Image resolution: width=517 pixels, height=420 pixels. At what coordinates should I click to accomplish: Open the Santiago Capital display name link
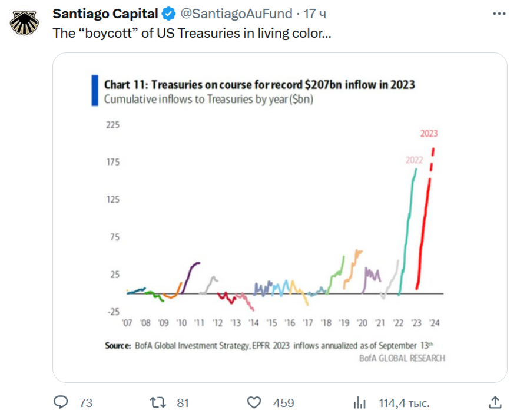click(106, 14)
